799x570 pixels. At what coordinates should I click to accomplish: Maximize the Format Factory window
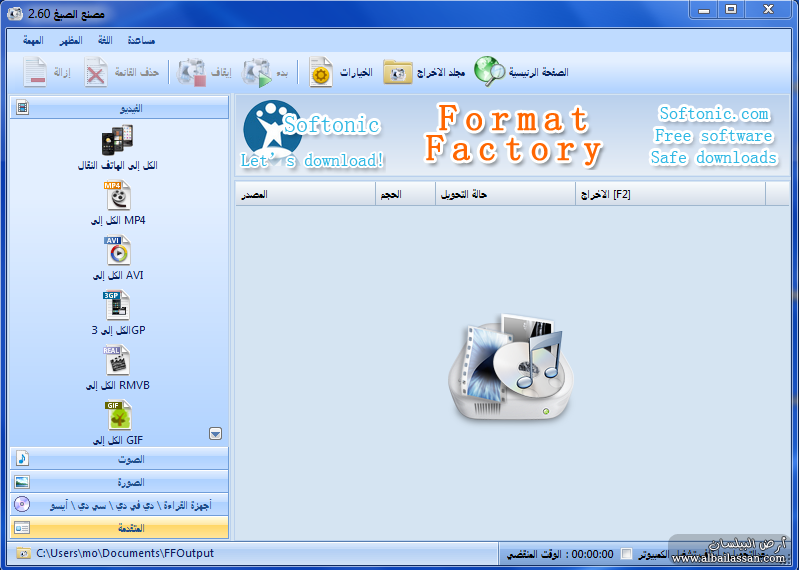click(x=731, y=9)
